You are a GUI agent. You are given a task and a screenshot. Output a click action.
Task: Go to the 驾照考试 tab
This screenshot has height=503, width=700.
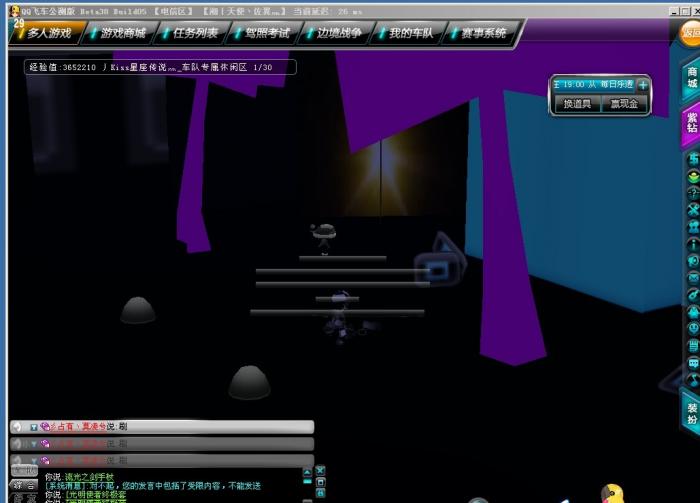(265, 33)
